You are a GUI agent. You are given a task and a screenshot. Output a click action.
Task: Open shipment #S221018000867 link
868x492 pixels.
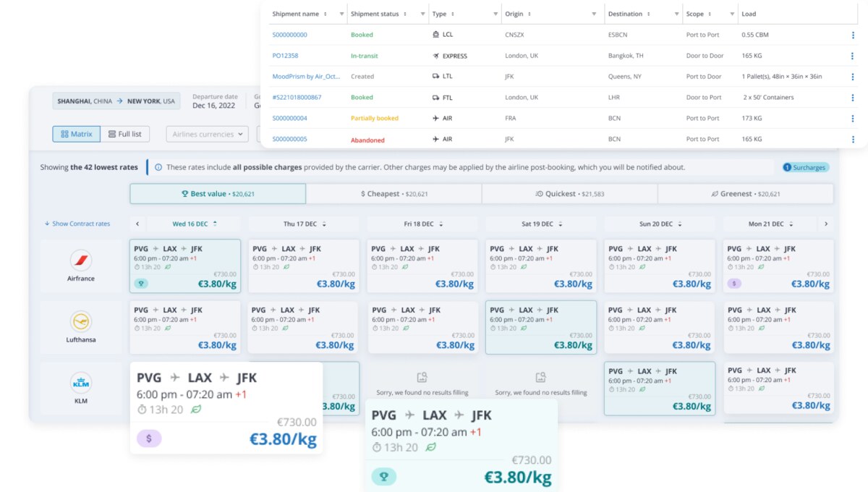pyautogui.click(x=297, y=97)
